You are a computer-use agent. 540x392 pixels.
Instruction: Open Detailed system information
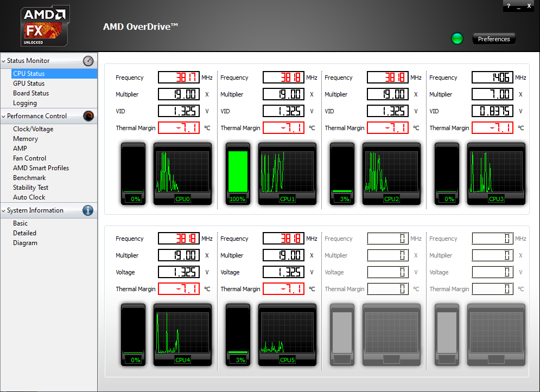tap(24, 233)
